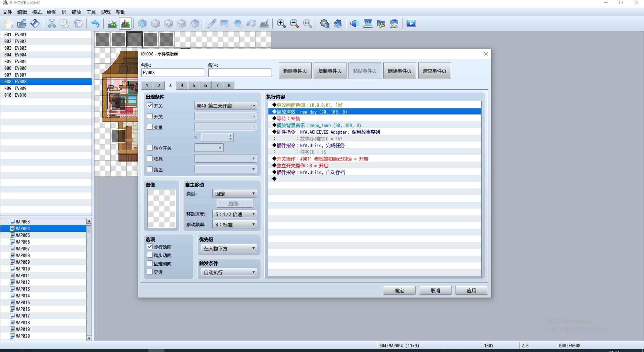Select the Pencil drawing tool
The height and width of the screenshot is (352, 644).
pos(212,24)
